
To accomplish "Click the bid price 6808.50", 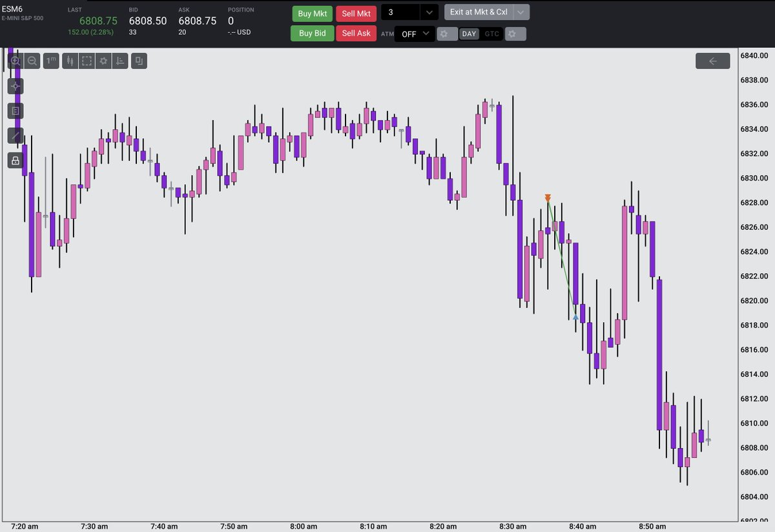I will 148,21.
